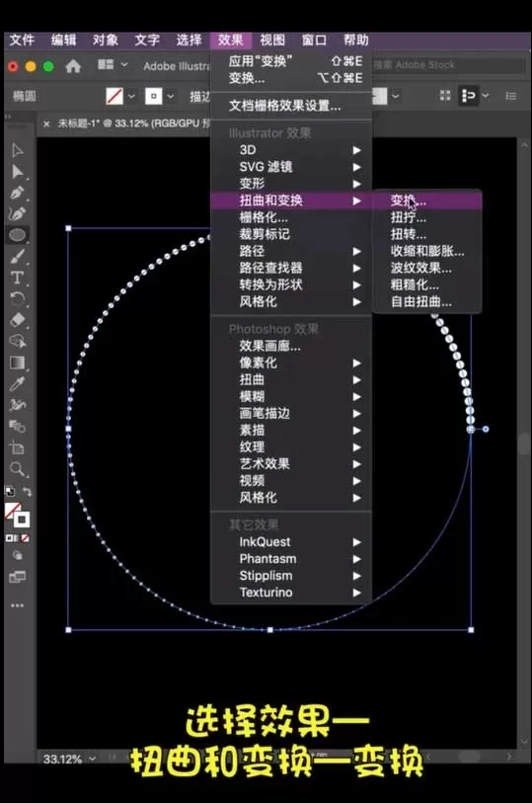
Task: Close the 未标题-1 document tab
Action: tap(46, 123)
